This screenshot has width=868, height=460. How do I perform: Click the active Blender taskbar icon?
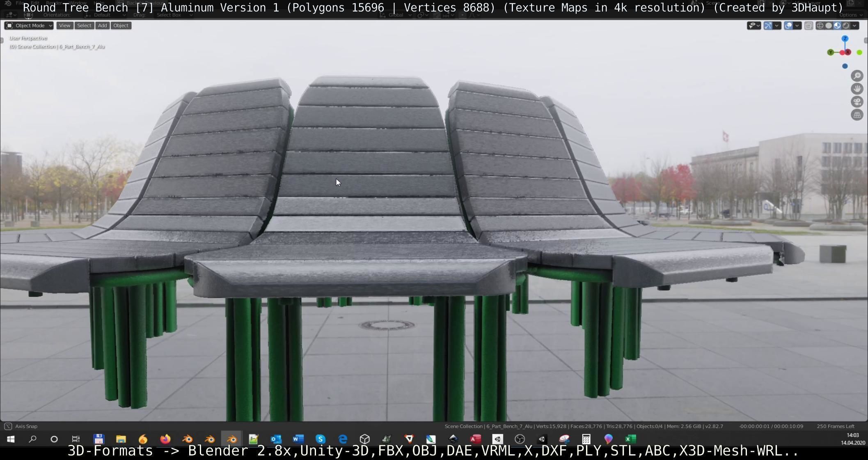coord(231,439)
